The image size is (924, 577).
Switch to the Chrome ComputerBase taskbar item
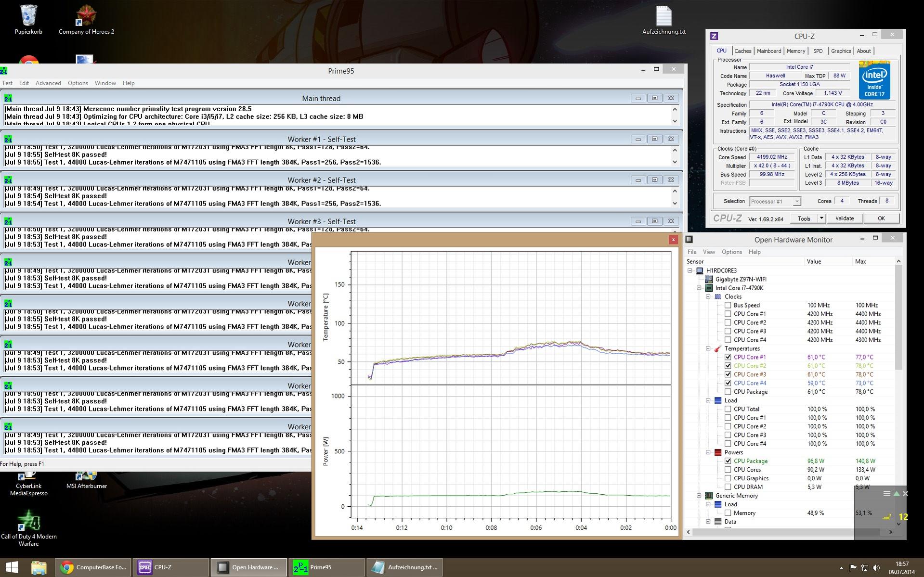93,567
